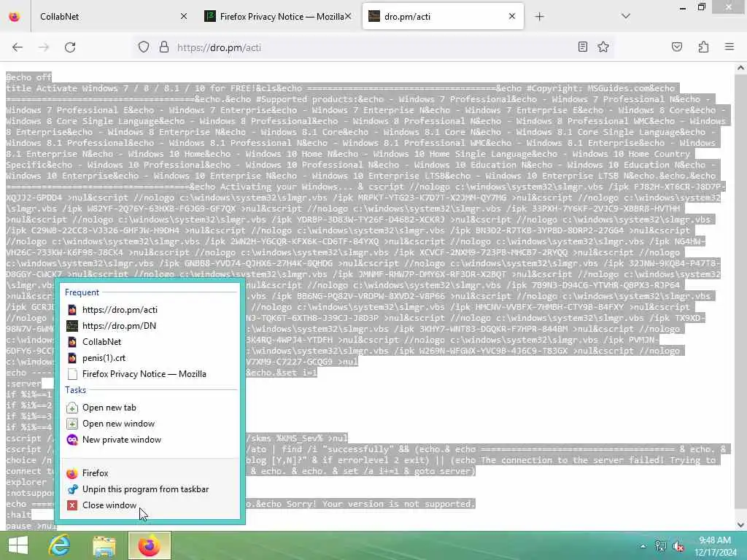Image resolution: width=747 pixels, height=560 pixels.
Task: View site security padlock info
Action: point(164,47)
